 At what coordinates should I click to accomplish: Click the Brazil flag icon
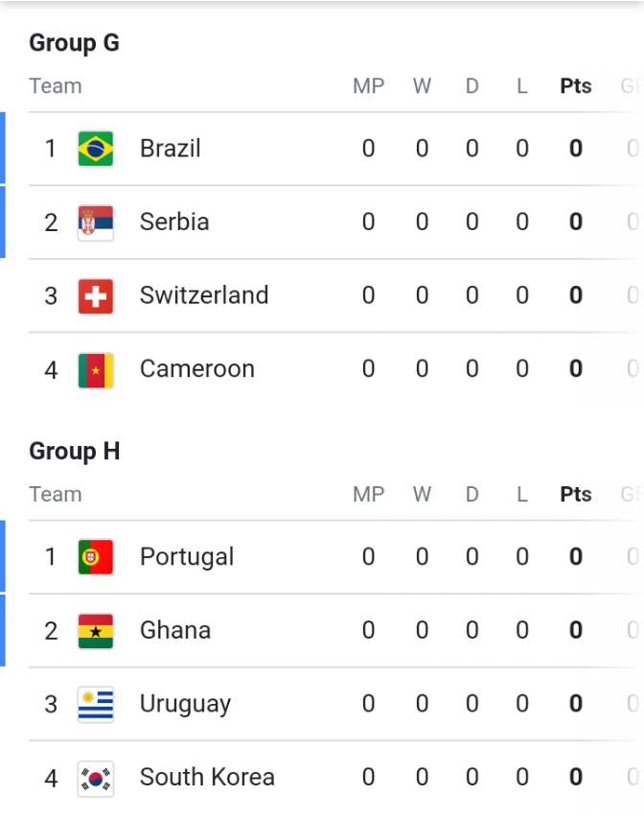[96, 149]
